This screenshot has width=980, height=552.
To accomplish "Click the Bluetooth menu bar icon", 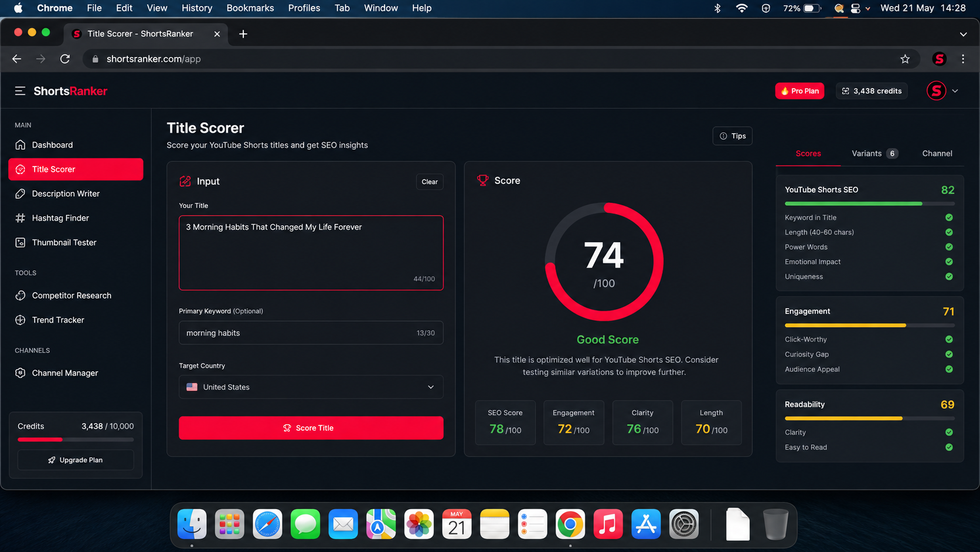I will pyautogui.click(x=717, y=8).
